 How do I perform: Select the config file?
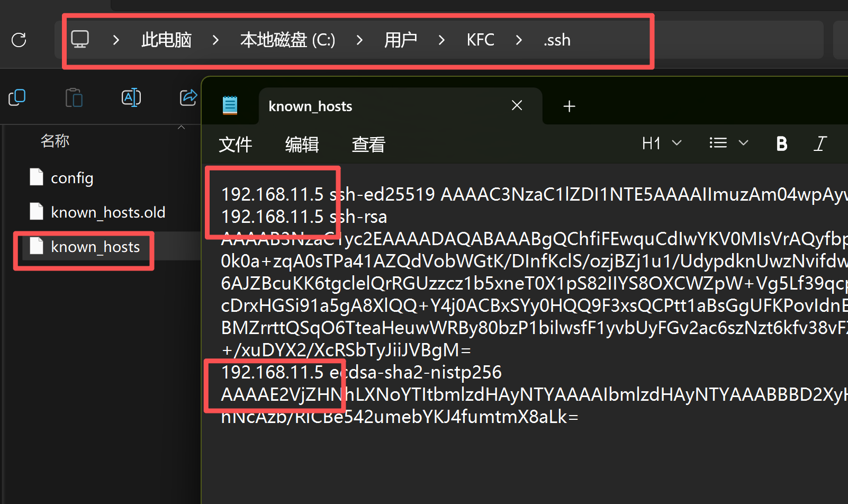tap(71, 178)
